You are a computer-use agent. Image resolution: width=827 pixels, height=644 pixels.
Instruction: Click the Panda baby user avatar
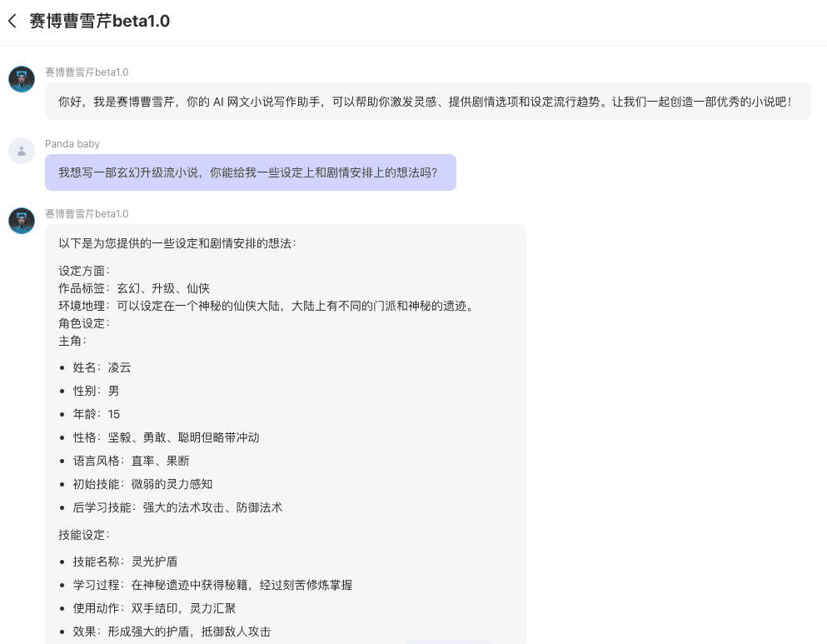[22, 151]
